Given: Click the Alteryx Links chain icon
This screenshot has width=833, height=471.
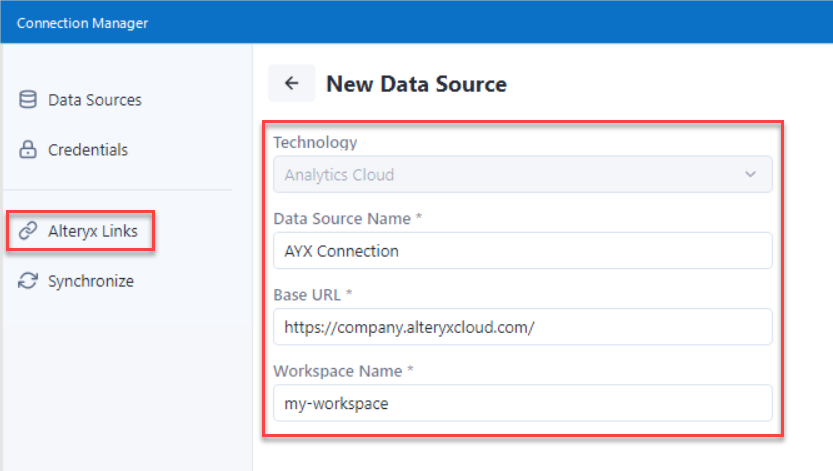Looking at the screenshot, I should 28,231.
